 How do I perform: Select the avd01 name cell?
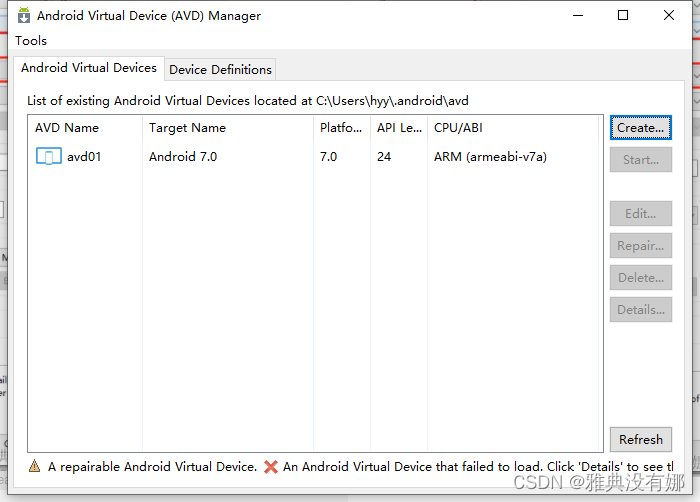click(84, 157)
